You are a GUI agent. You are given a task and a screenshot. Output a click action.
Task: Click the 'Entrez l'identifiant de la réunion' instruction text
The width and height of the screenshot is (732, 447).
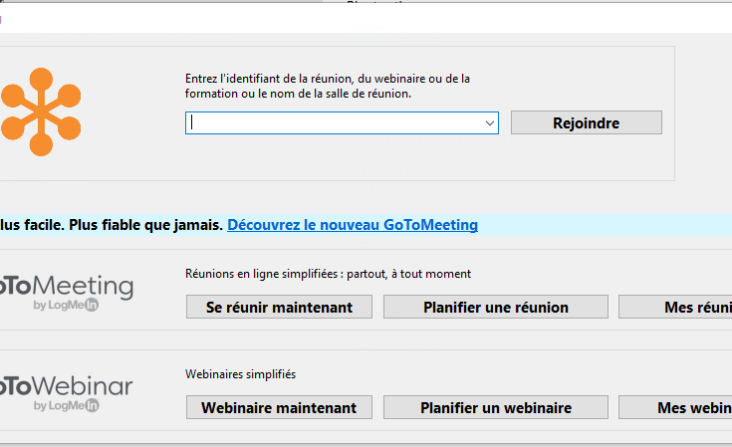327,86
